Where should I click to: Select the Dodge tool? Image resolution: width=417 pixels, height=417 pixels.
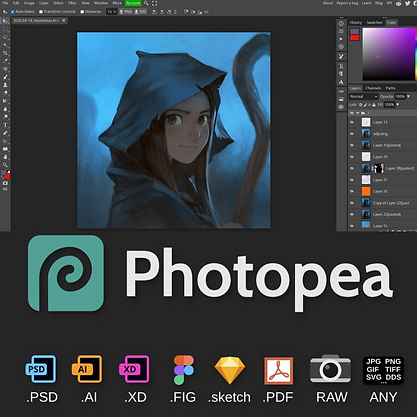click(5, 117)
